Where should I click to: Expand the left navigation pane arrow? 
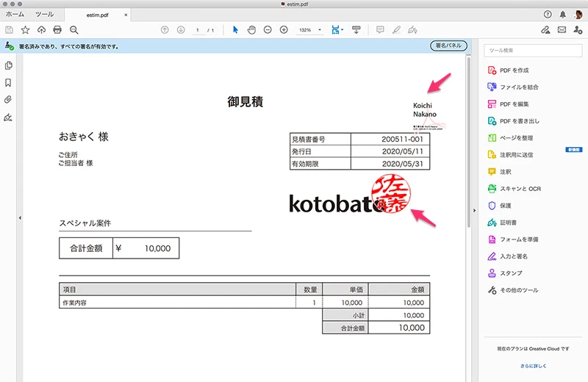coord(19,217)
